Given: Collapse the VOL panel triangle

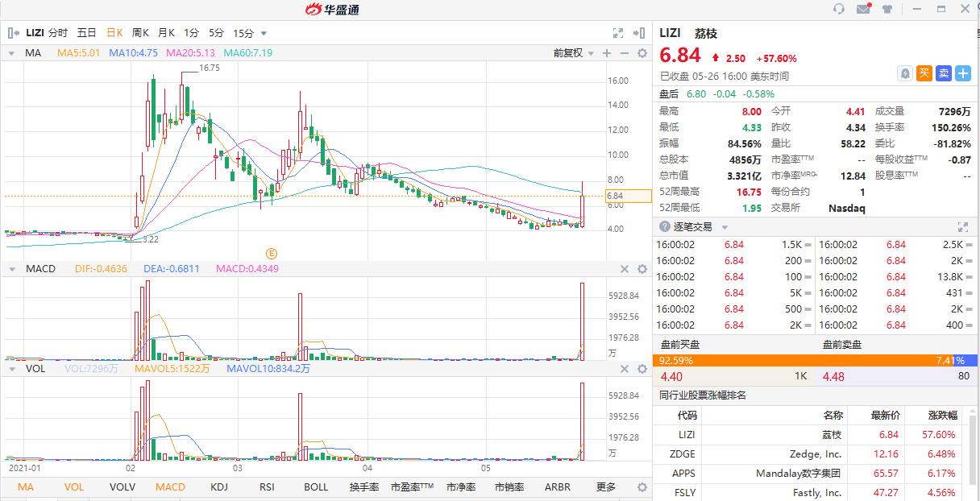Looking at the screenshot, I should click(x=11, y=369).
